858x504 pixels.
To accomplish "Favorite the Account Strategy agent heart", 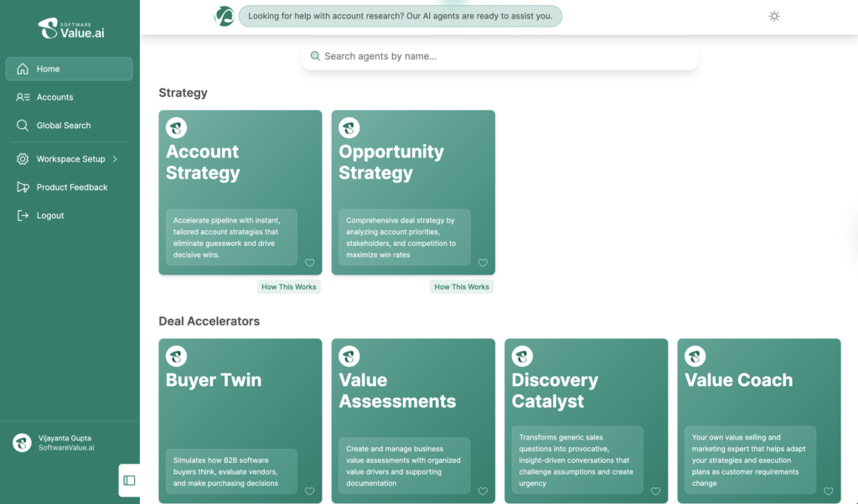I will pos(309,263).
